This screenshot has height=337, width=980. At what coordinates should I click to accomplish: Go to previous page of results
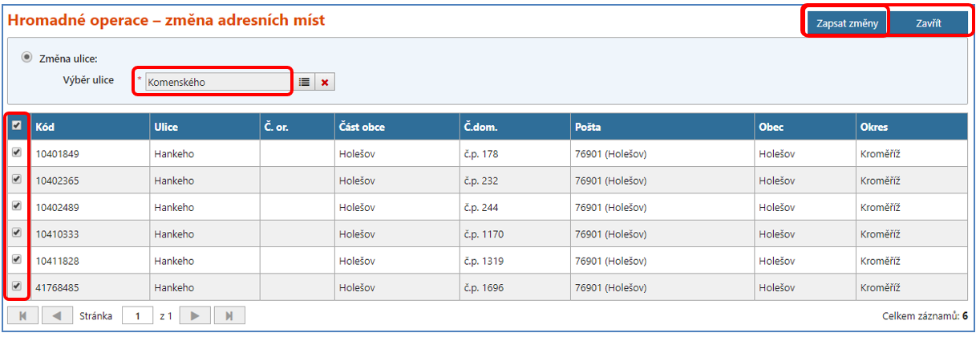pos(56,316)
